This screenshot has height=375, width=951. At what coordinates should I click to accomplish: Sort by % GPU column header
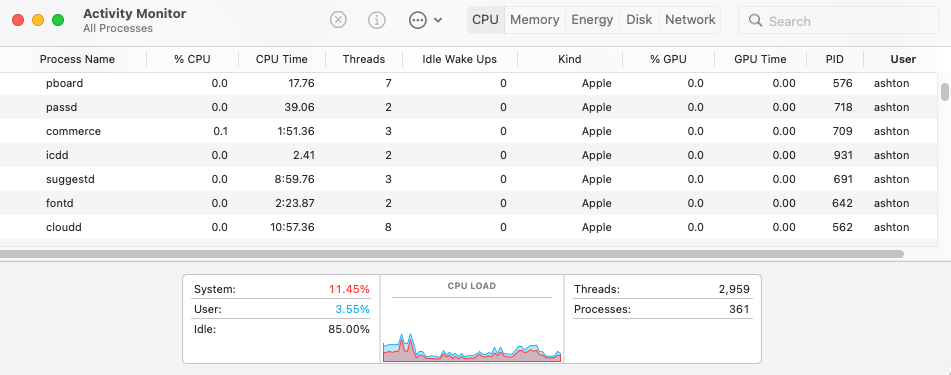[x=668, y=59]
